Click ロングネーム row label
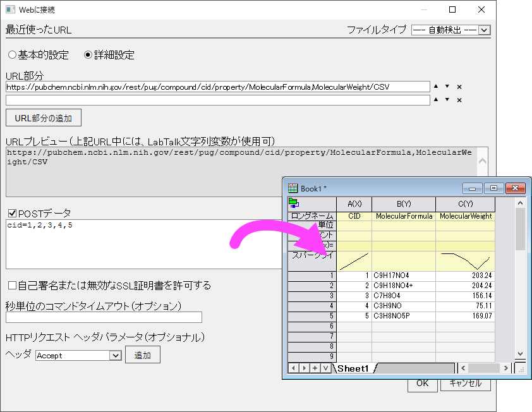 pyautogui.click(x=311, y=216)
